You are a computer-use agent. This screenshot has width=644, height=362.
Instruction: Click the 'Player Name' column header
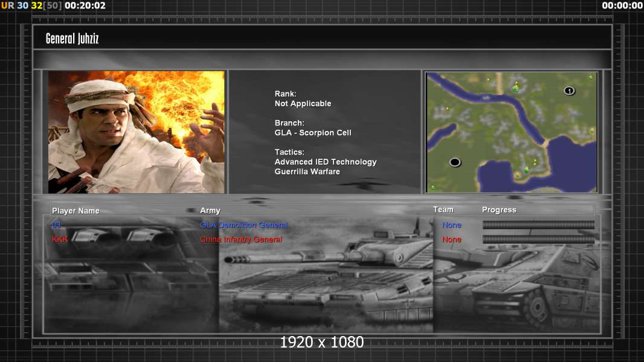[x=76, y=211]
